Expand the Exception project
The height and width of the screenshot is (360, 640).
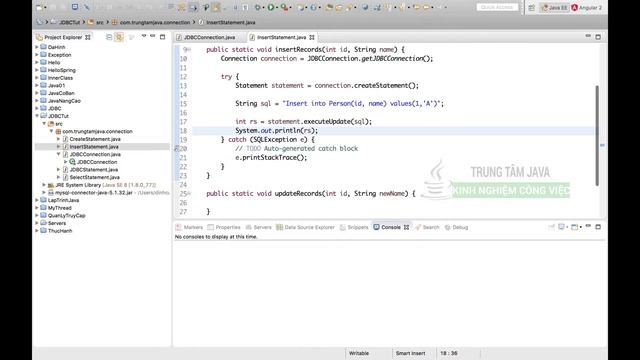(37, 55)
